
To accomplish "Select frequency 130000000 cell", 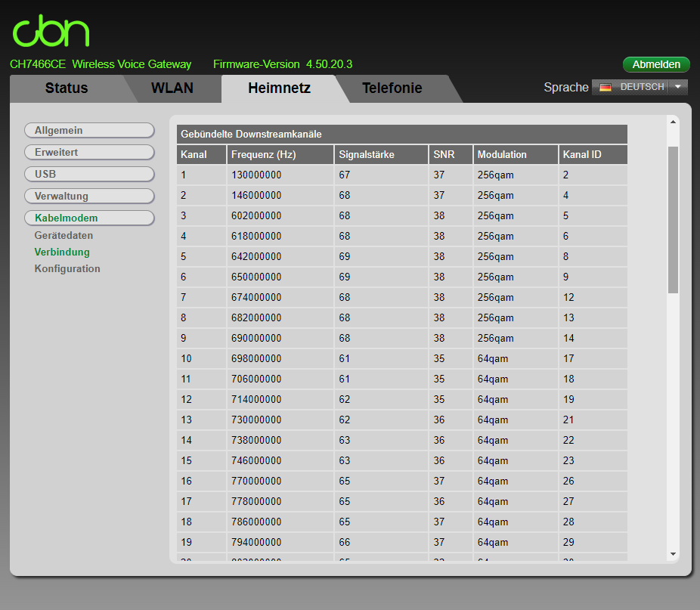I will click(280, 175).
